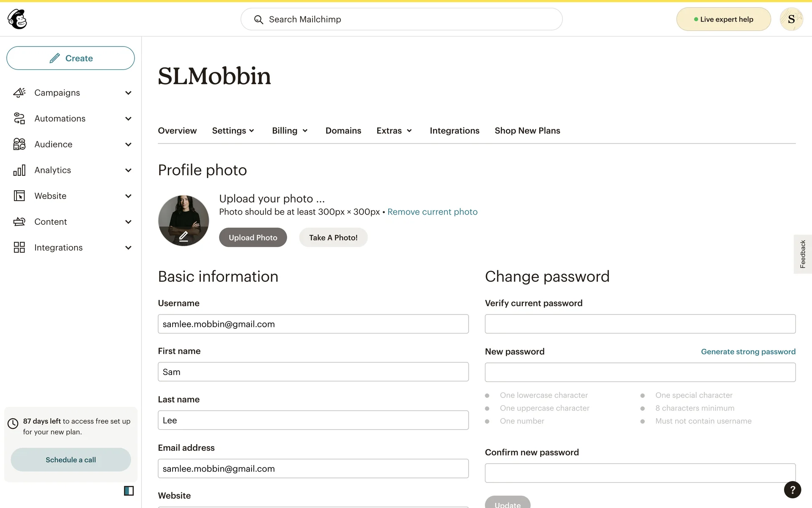The image size is (812, 508).
Task: Focus the First name input field
Action: coord(313,372)
